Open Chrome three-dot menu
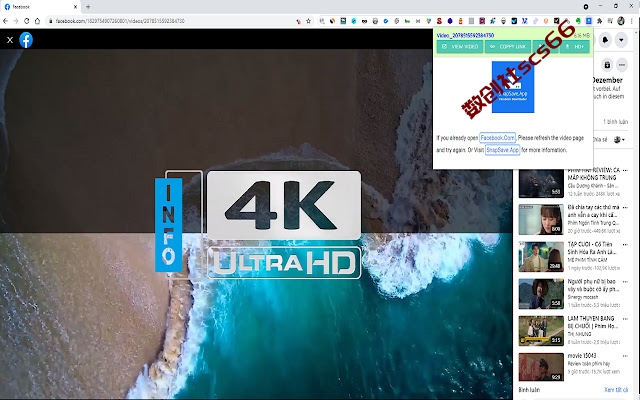Screen dimensions: 640x400 (632, 21)
